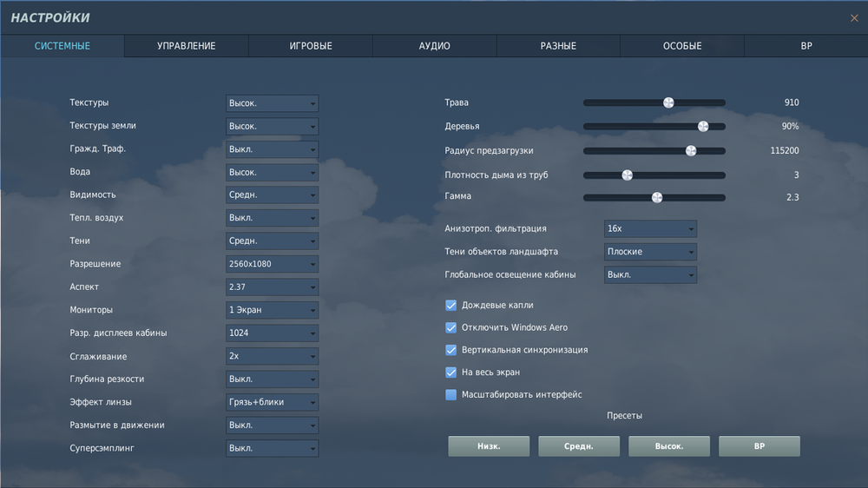Expand the Аспект dropdown
This screenshot has width=868, height=488.
click(x=272, y=287)
